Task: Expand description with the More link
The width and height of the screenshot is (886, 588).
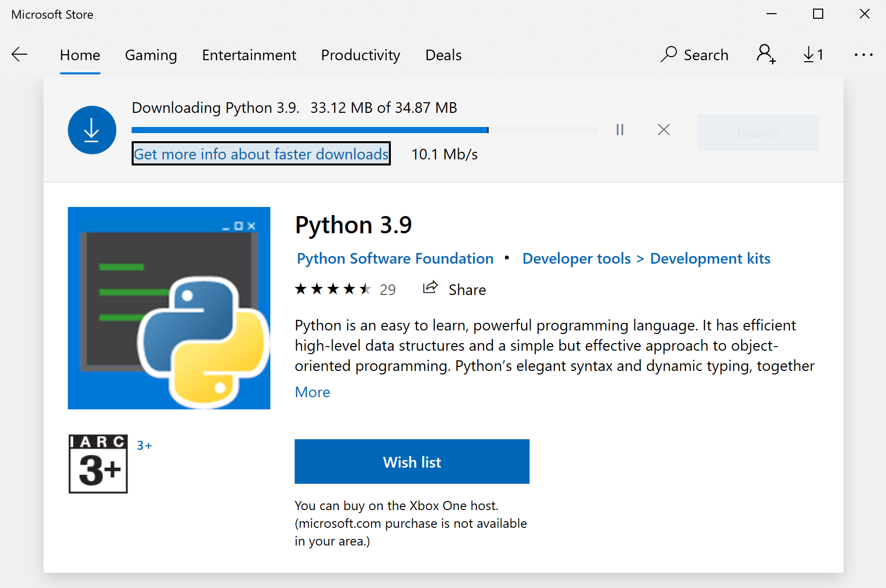Action: pos(312,392)
